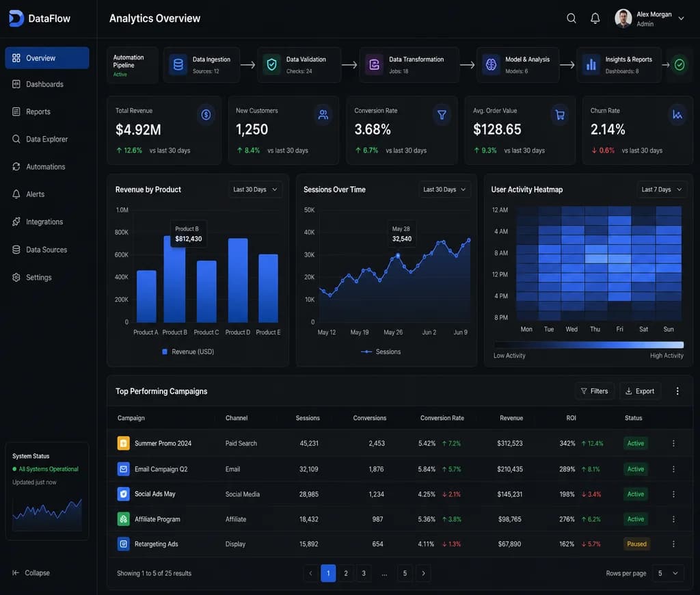Click the Data Ingestion database icon
Image resolution: width=700 pixels, height=595 pixels.
(x=178, y=65)
